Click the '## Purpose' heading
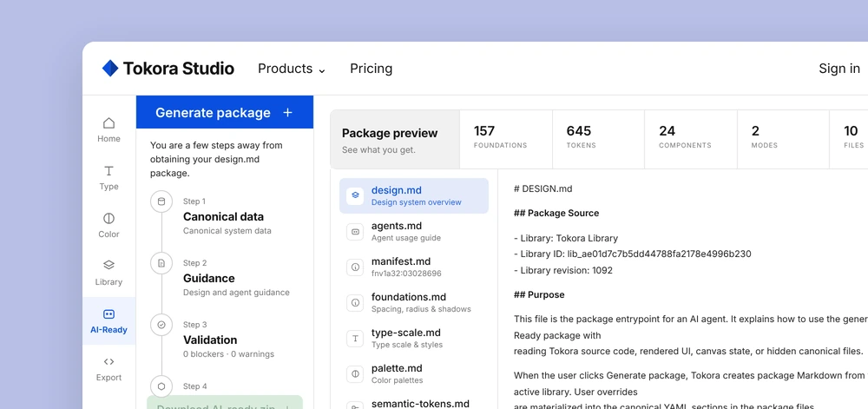The width and height of the screenshot is (868, 409). click(539, 295)
